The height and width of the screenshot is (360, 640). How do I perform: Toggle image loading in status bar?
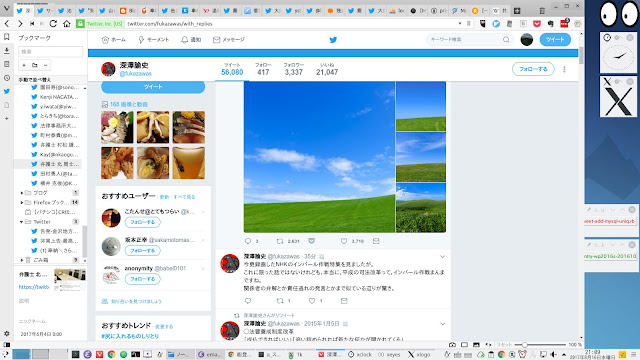point(476,345)
